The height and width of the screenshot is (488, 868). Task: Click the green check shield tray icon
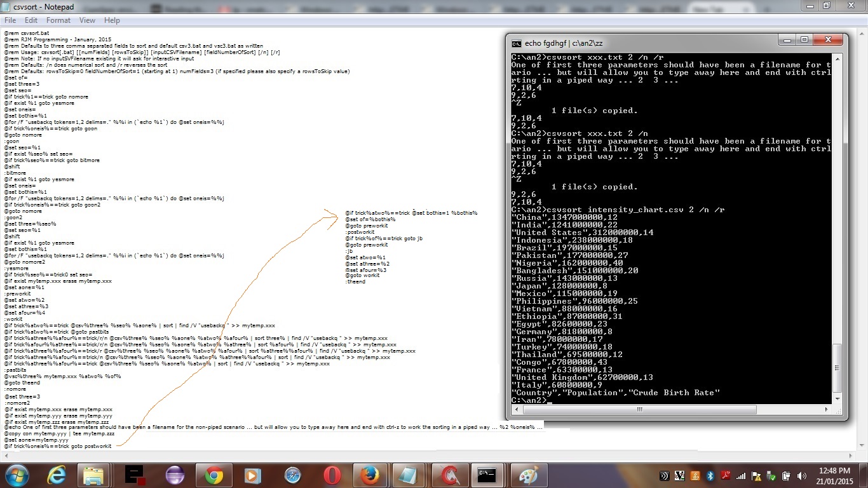[x=771, y=476]
